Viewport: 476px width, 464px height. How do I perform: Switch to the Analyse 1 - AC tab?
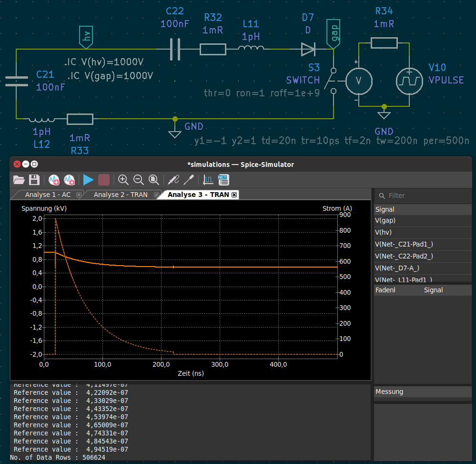pyautogui.click(x=48, y=195)
